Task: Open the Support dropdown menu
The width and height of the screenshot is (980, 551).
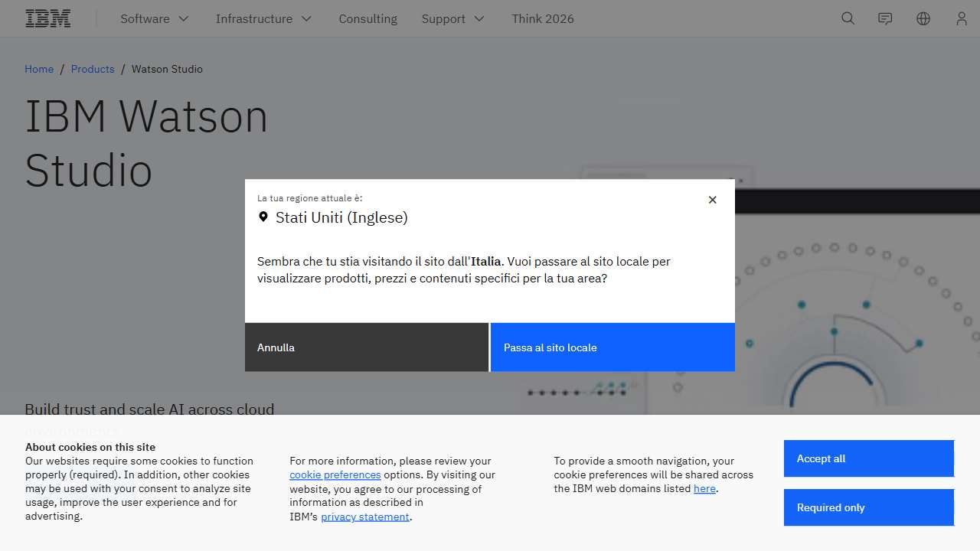Action: click(x=452, y=18)
